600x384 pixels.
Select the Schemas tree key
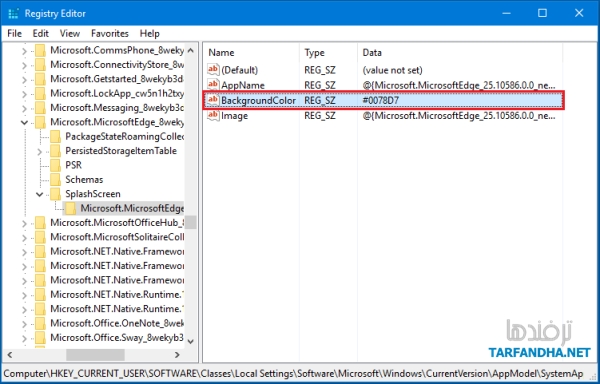[84, 180]
